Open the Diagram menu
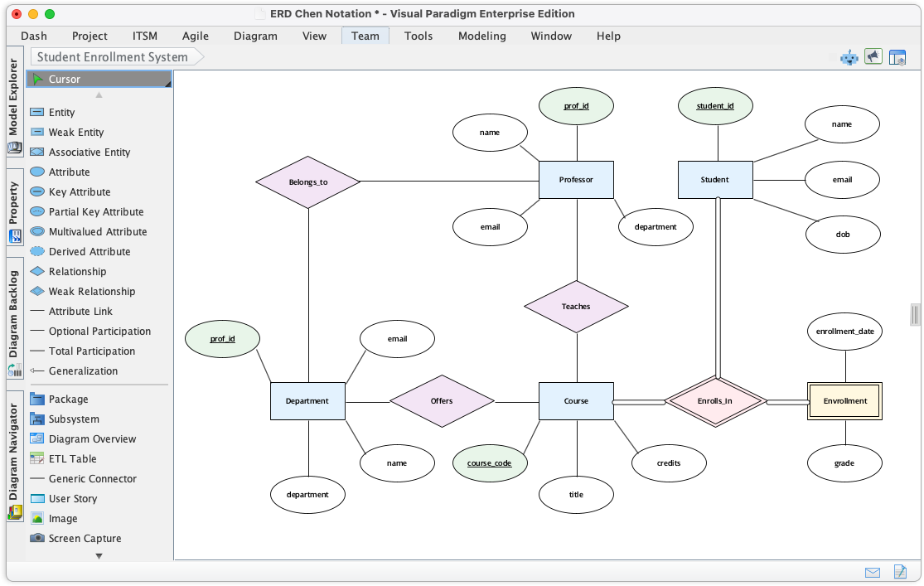924x586 pixels. [255, 36]
